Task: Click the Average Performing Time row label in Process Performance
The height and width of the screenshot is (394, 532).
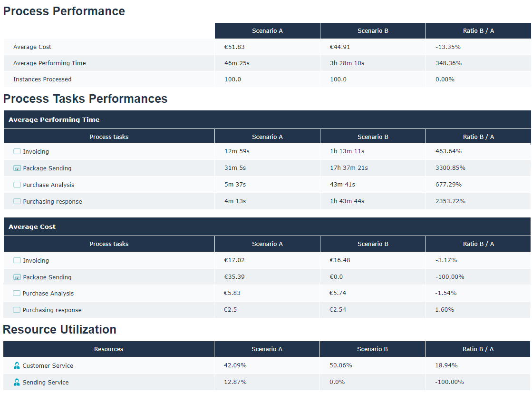Action: 49,63
